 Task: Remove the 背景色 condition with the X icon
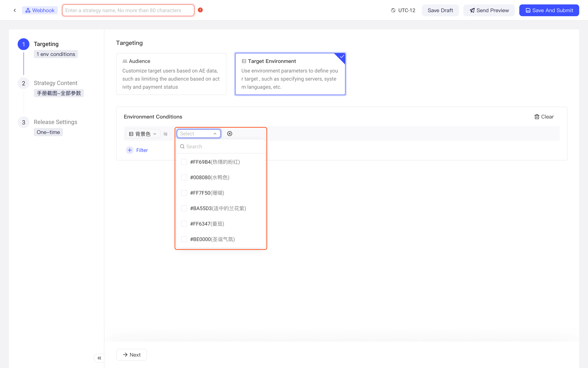tap(230, 134)
